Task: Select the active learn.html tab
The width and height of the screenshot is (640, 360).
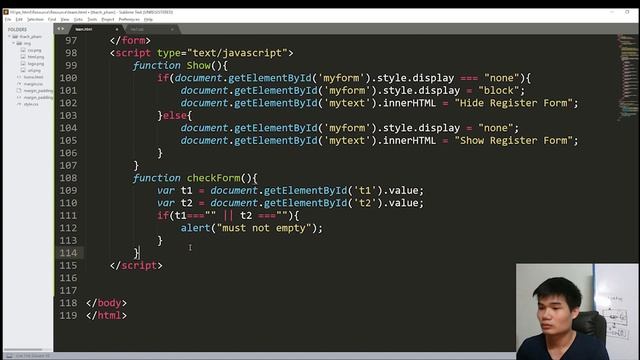Action: click(96, 29)
